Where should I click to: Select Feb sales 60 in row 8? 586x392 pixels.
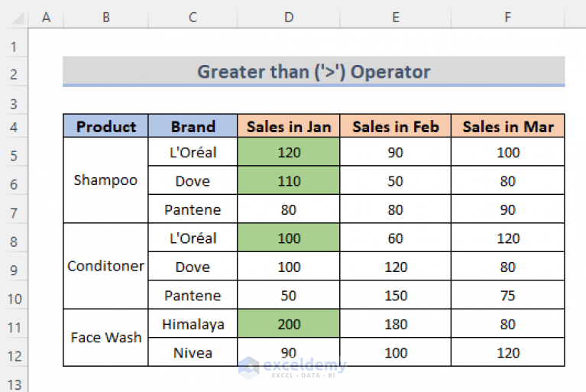396,238
